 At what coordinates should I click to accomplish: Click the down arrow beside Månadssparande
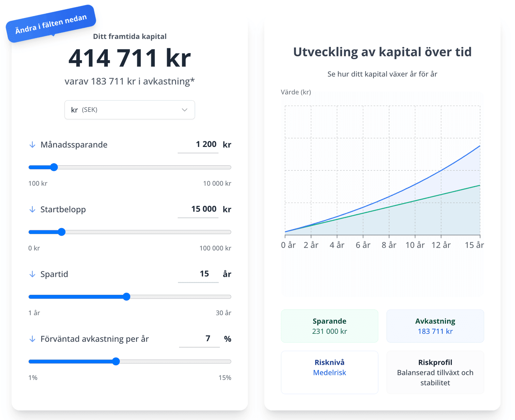tap(32, 145)
